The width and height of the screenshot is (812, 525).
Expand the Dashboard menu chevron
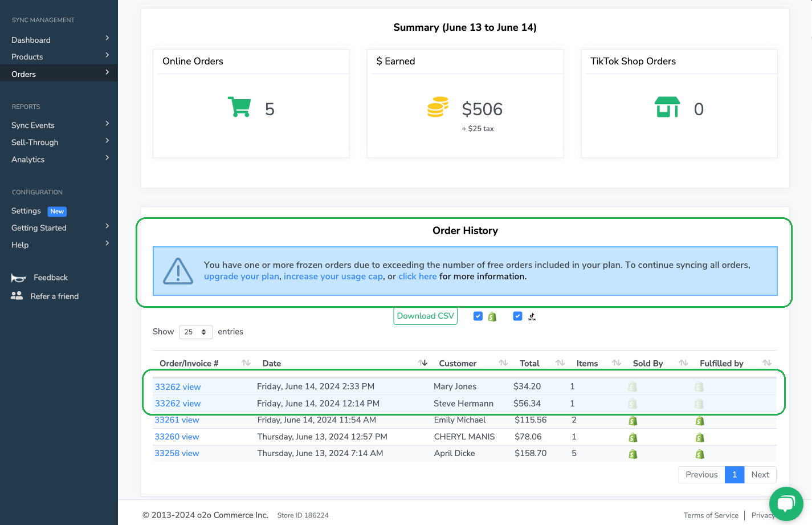(x=107, y=38)
